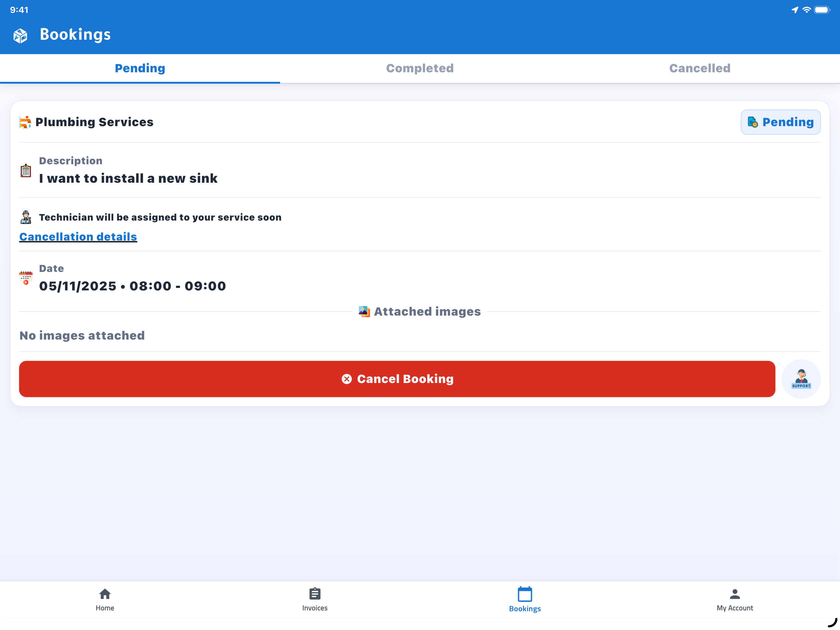Click the Attached images picture icon

click(364, 312)
